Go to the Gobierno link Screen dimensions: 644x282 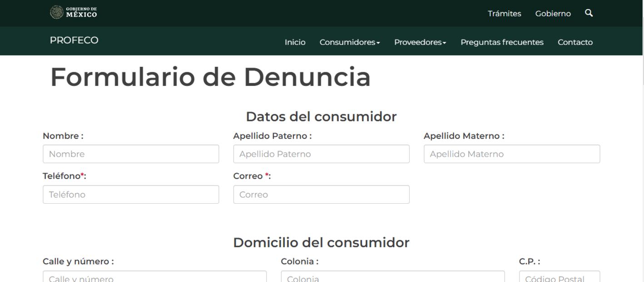(x=553, y=14)
